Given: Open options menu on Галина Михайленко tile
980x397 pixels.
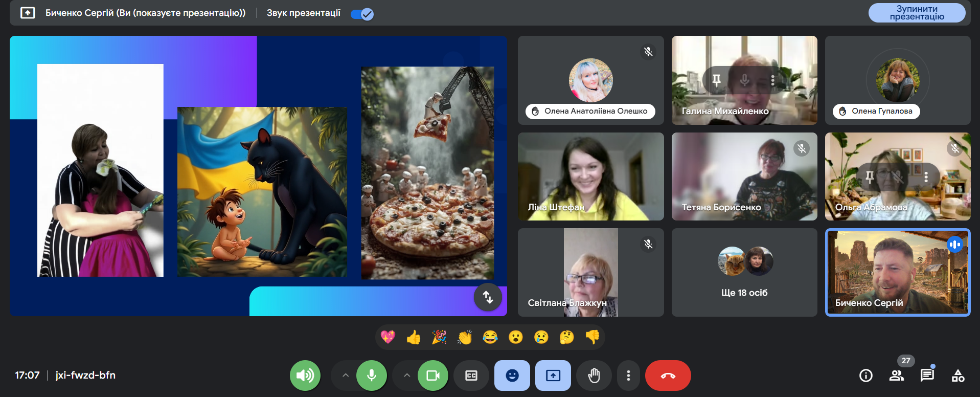Looking at the screenshot, I should point(772,80).
